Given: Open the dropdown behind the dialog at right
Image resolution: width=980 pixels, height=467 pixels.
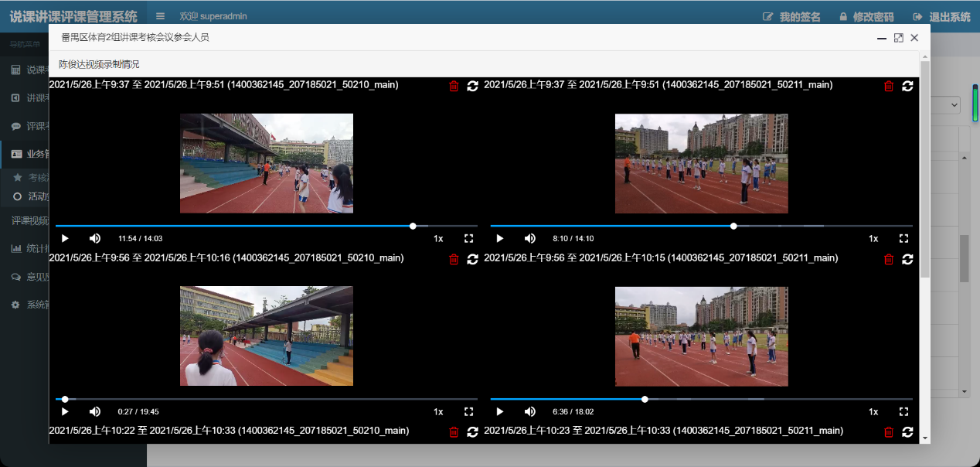Looking at the screenshot, I should (954, 105).
